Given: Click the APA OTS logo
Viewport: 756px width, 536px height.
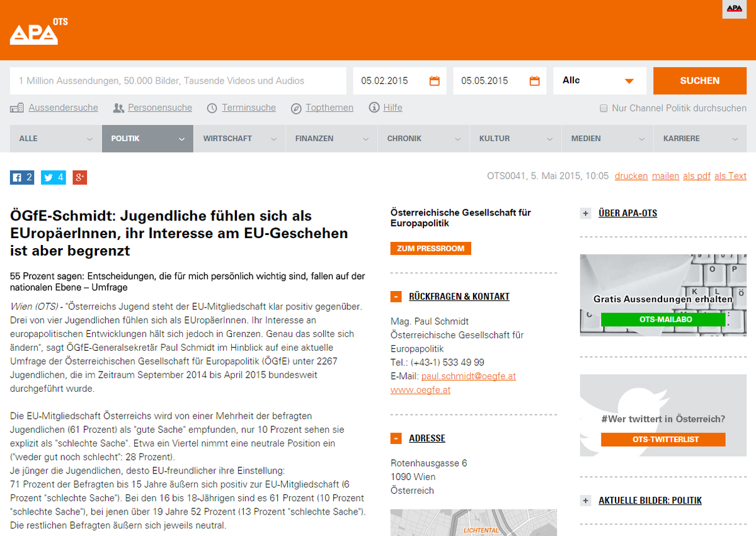Looking at the screenshot, I should point(38,31).
